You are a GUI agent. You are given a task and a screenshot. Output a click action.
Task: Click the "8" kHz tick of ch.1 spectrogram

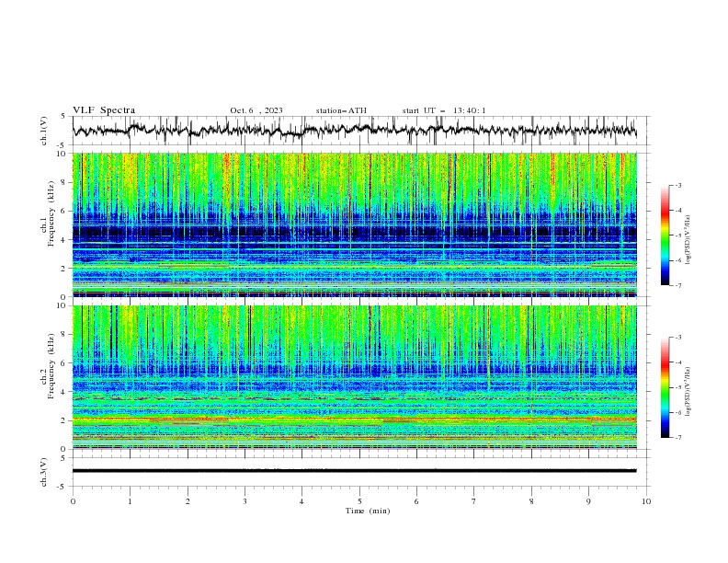pos(64,182)
